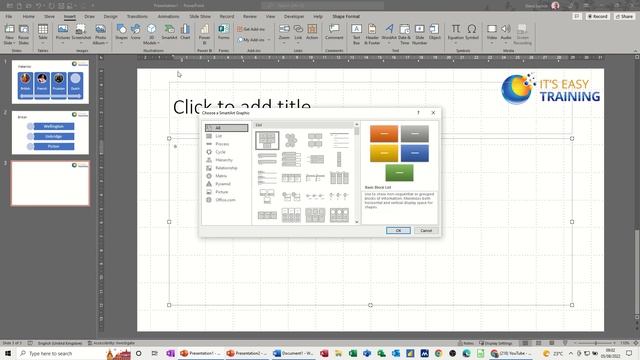The width and height of the screenshot is (640, 360).
Task: Select slide 2 thumbnail
Action: (50, 133)
